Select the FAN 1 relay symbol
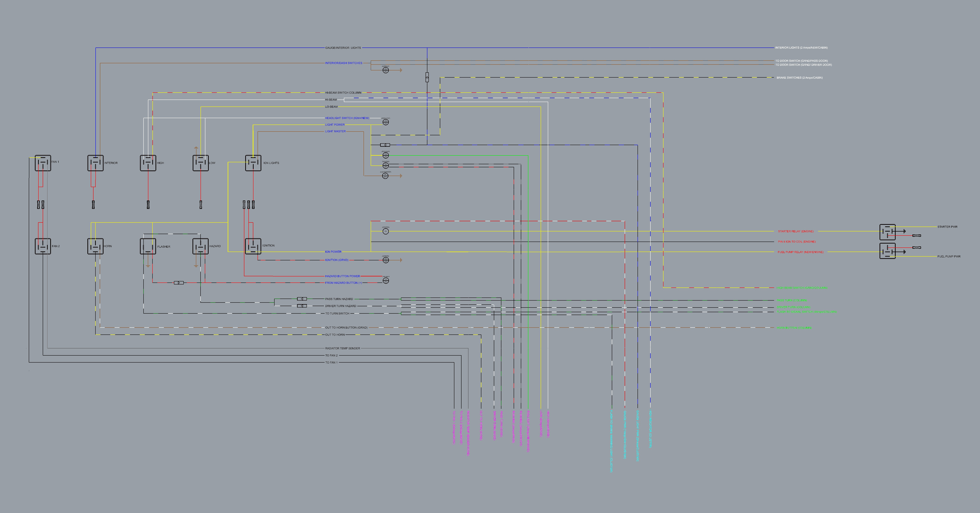This screenshot has width=980, height=513. pyautogui.click(x=43, y=163)
